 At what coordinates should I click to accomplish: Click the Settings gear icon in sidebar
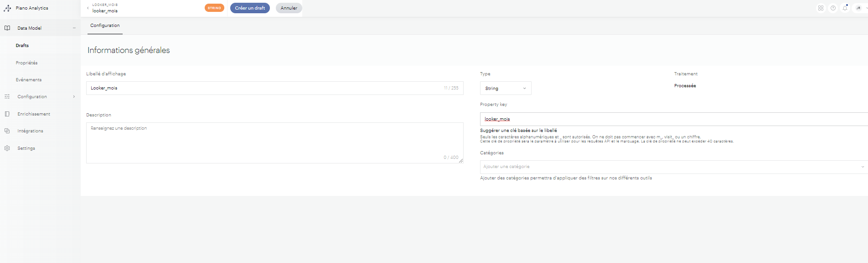point(7,148)
